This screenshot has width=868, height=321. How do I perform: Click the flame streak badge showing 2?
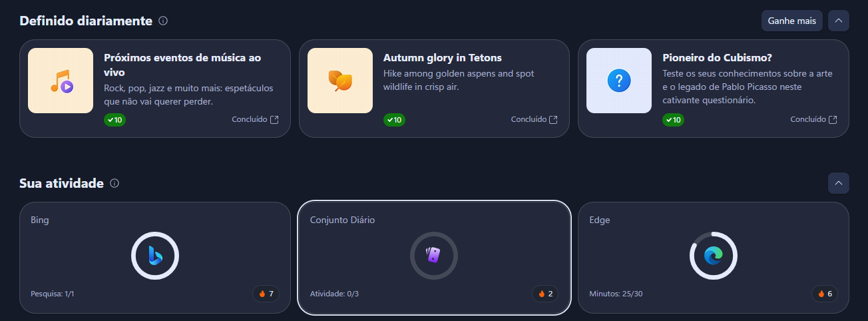[545, 294]
